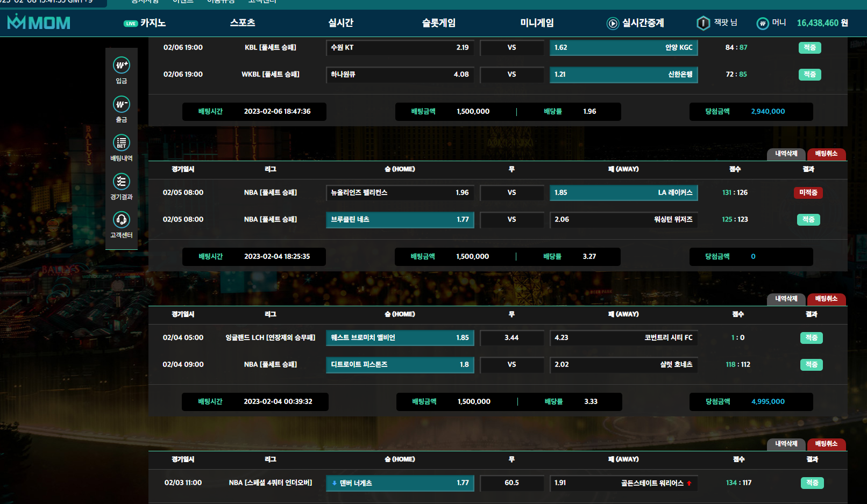The height and width of the screenshot is (504, 867).
Task: Click 내역삭제 for the 02/04 bet slip
Action: click(x=786, y=299)
